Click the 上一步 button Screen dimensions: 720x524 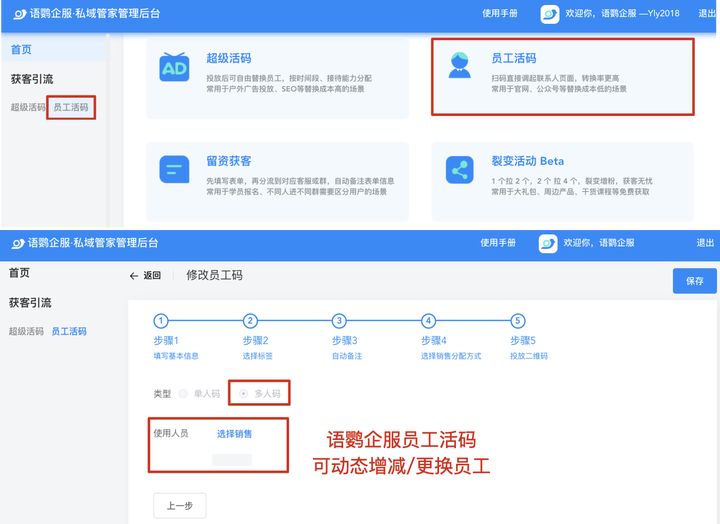[x=179, y=506]
